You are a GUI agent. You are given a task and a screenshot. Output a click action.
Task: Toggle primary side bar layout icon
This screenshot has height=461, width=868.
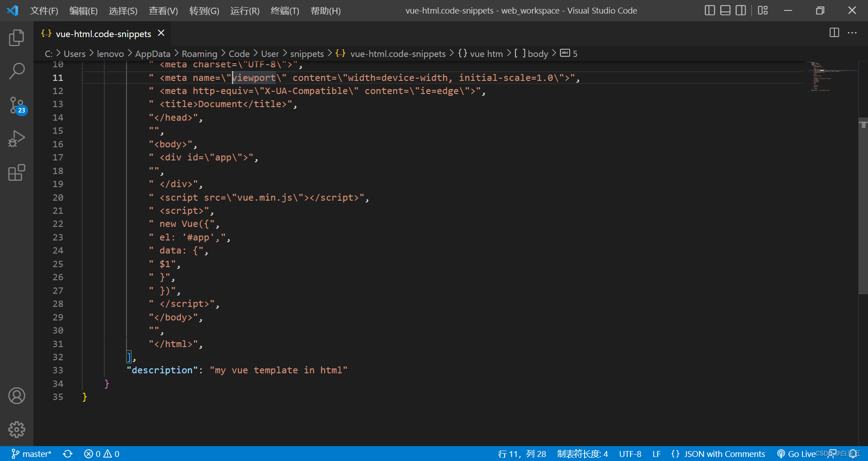click(710, 10)
